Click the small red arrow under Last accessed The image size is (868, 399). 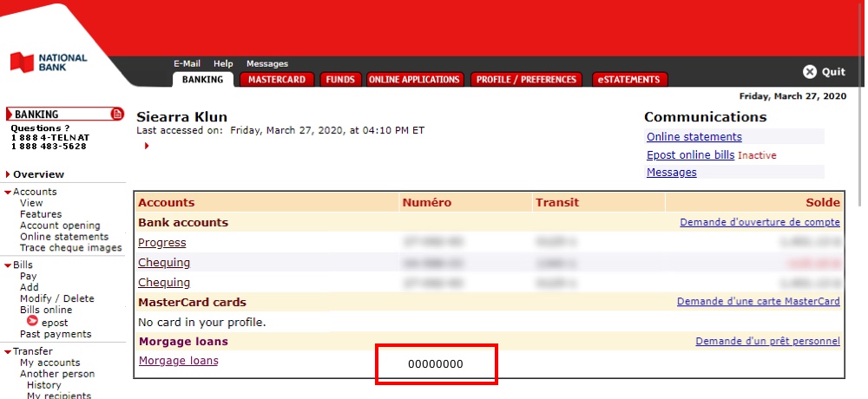(147, 146)
